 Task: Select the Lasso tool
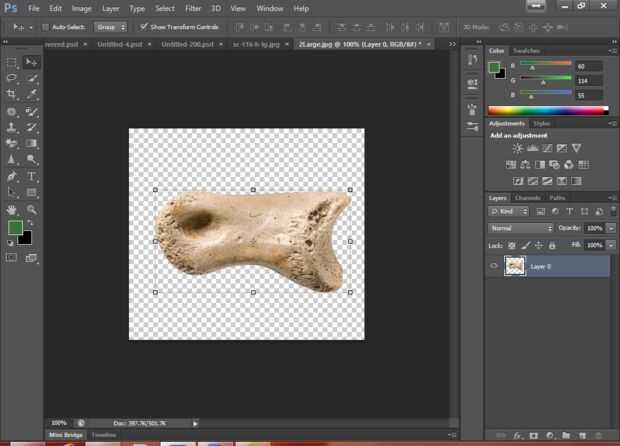pos(12,78)
